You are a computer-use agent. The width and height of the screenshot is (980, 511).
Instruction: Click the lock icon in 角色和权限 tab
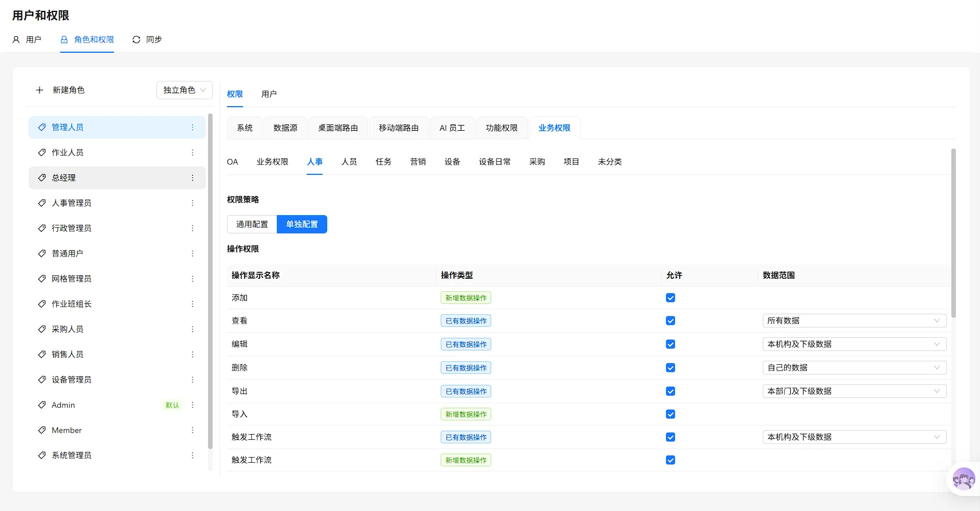64,40
